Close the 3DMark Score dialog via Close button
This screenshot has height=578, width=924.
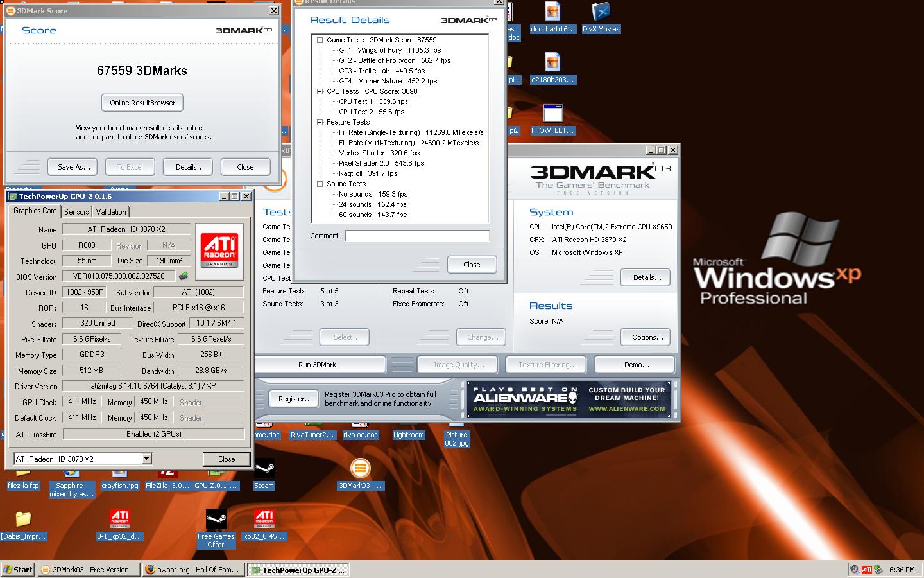pyautogui.click(x=245, y=167)
